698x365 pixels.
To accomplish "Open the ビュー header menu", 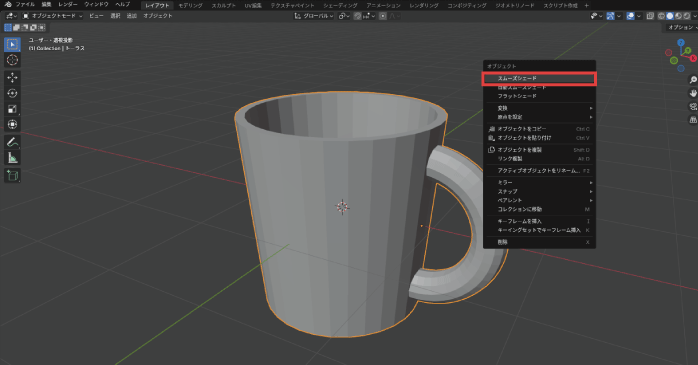I will click(96, 16).
